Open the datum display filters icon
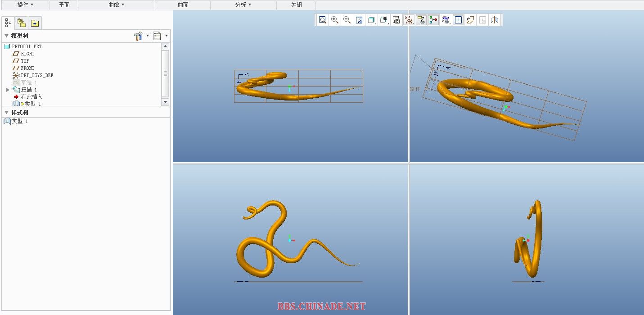 click(409, 20)
